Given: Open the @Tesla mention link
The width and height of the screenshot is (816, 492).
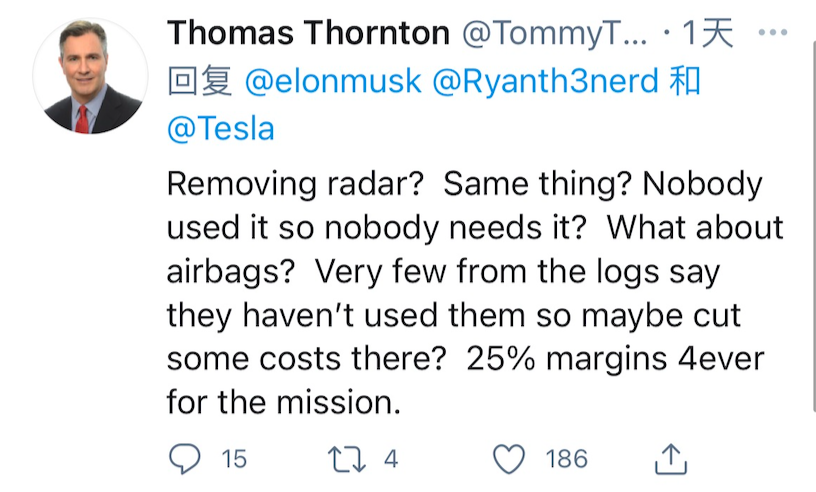Looking at the screenshot, I should (220, 130).
